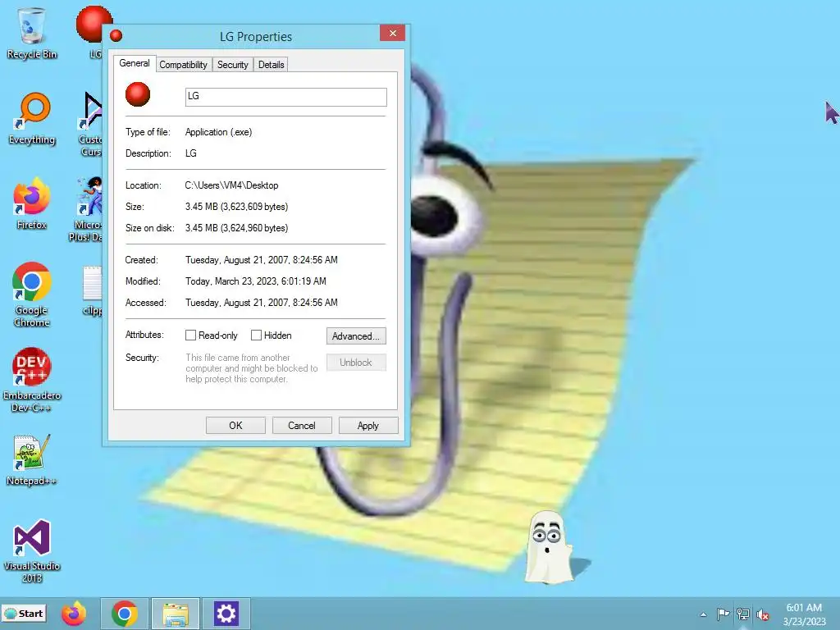Open Notepad++ desktop shortcut
Screen dimensions: 840x630
(x=32, y=459)
